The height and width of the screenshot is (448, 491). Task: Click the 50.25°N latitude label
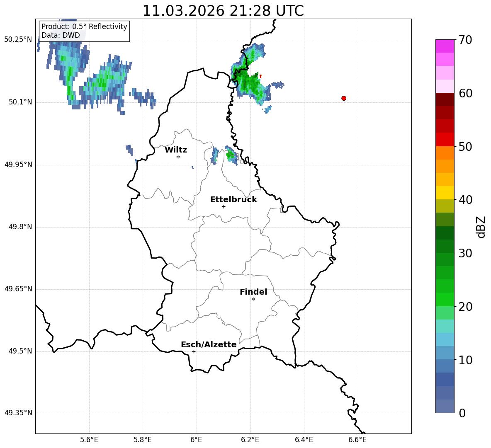point(18,40)
